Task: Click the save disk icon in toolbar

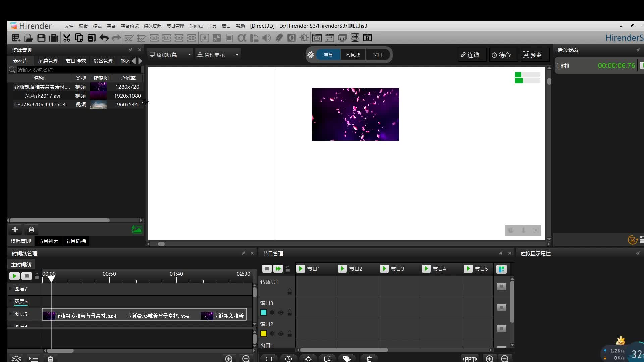Action: [41, 38]
